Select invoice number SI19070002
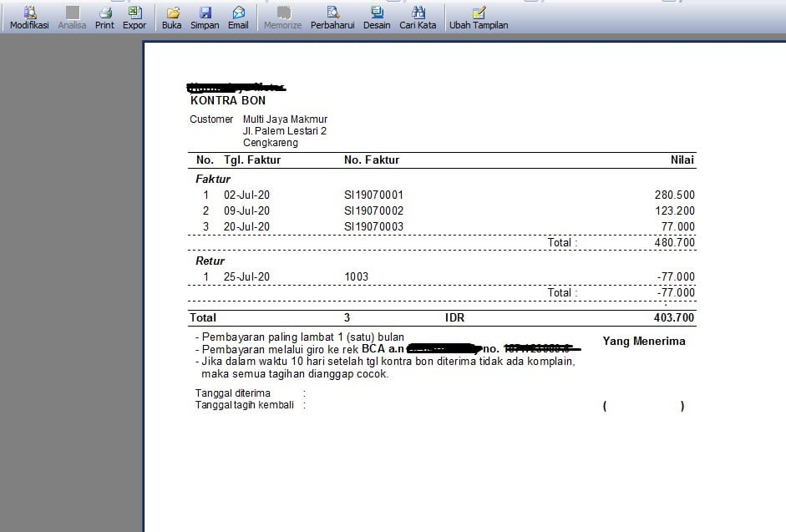The width and height of the screenshot is (786, 532). pyautogui.click(x=373, y=211)
